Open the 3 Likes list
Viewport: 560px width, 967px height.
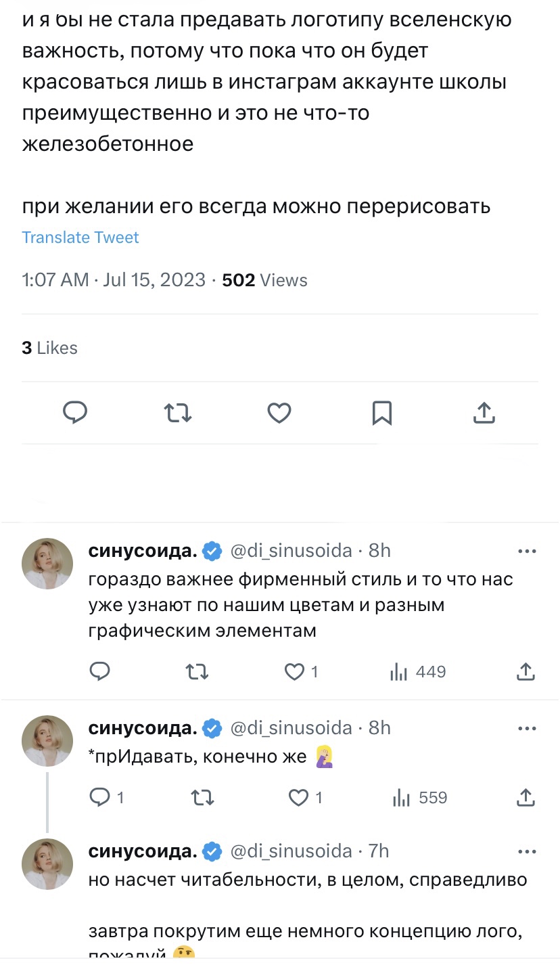pyautogui.click(x=49, y=348)
